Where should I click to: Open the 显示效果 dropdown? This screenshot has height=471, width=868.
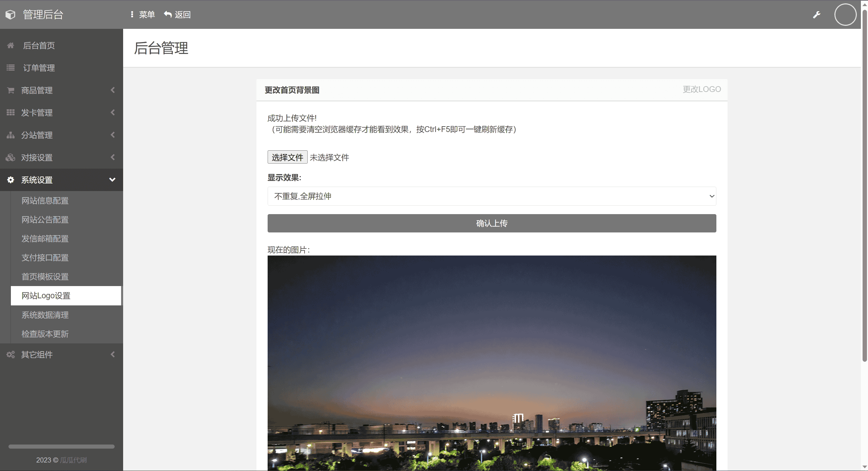pos(491,196)
